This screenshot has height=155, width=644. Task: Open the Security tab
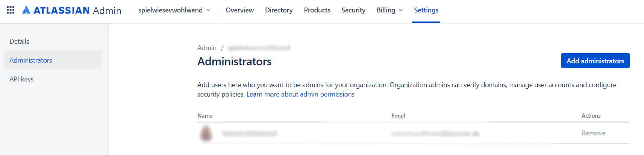353,10
